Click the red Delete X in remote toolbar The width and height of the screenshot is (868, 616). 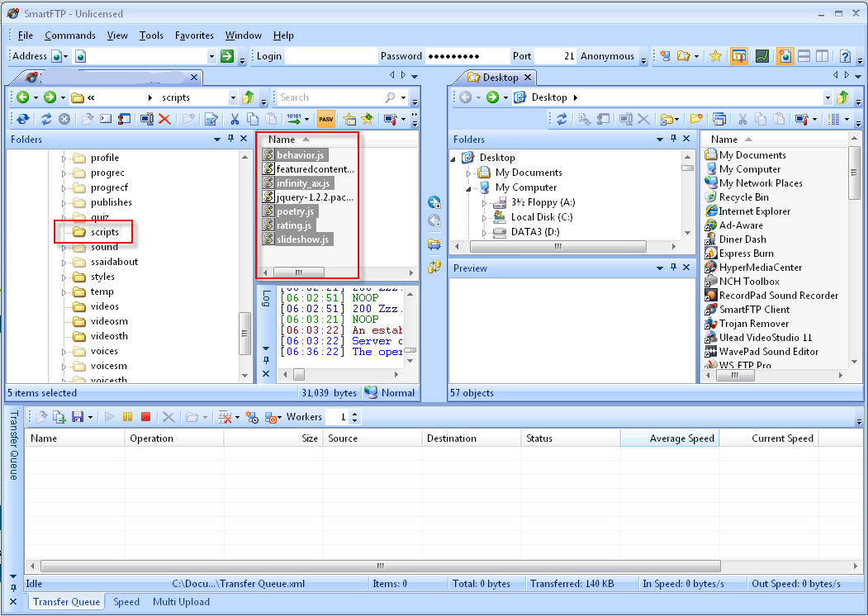(164, 119)
